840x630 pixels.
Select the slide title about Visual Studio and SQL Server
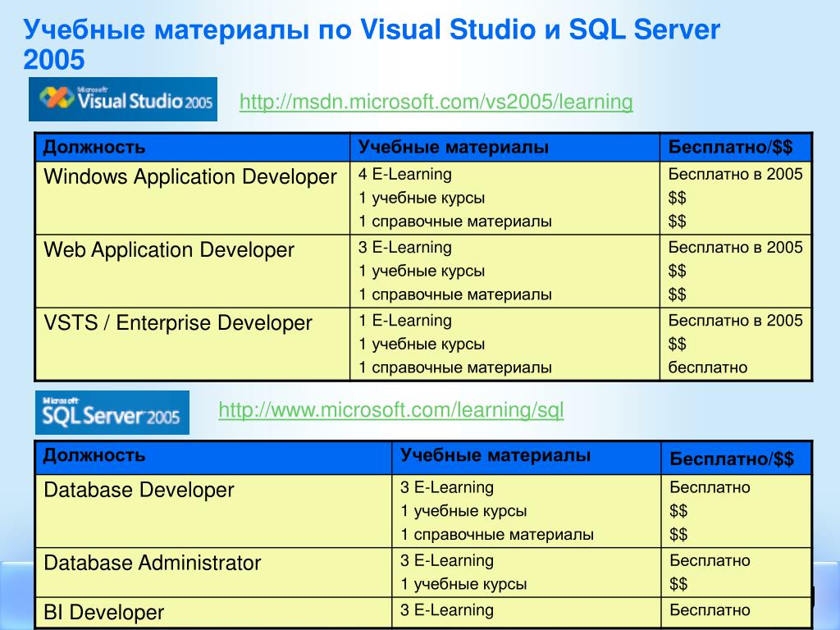click(372, 44)
